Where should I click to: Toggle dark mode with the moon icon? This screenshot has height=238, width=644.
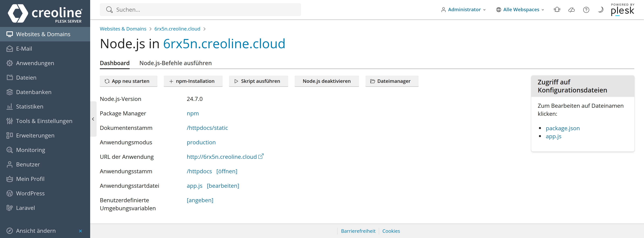point(601,10)
